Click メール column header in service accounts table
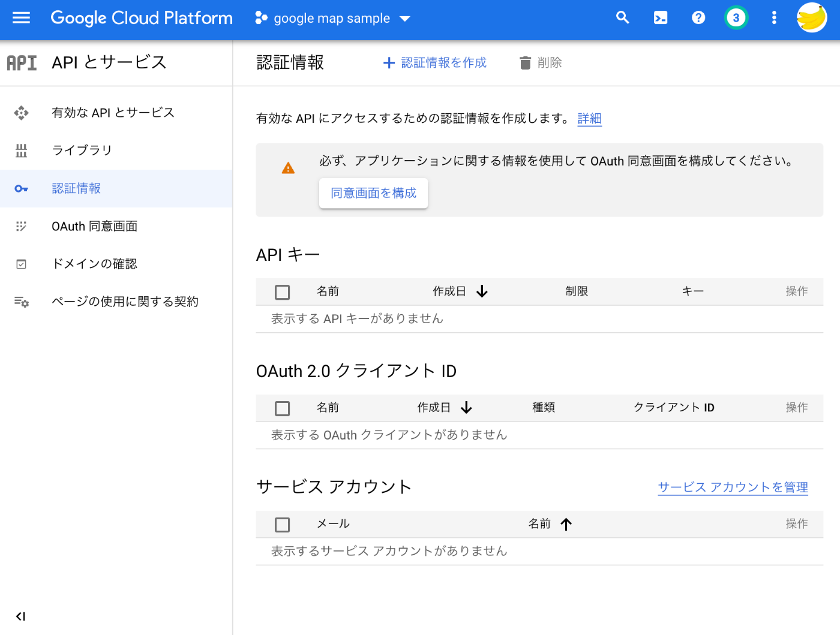840x635 pixels. click(333, 524)
